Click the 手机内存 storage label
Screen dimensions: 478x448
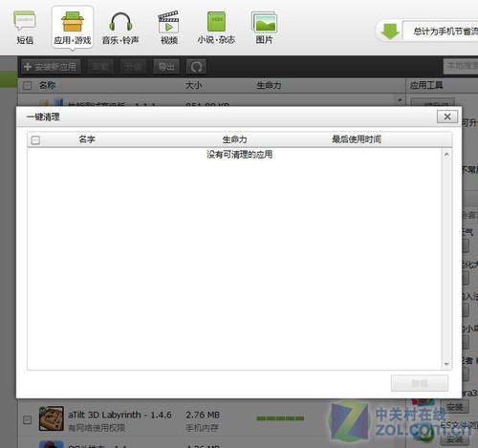(x=202, y=428)
